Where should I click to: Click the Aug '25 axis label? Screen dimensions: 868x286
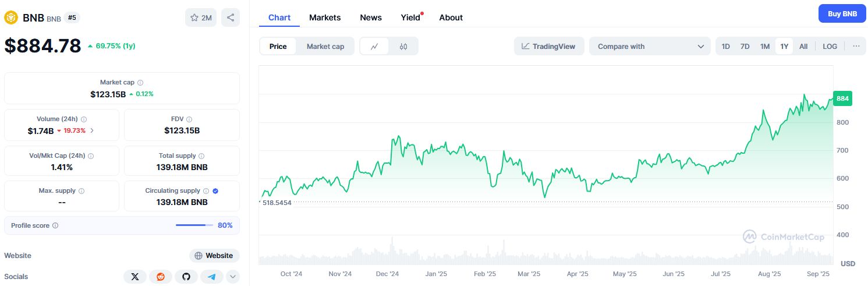[770, 274]
